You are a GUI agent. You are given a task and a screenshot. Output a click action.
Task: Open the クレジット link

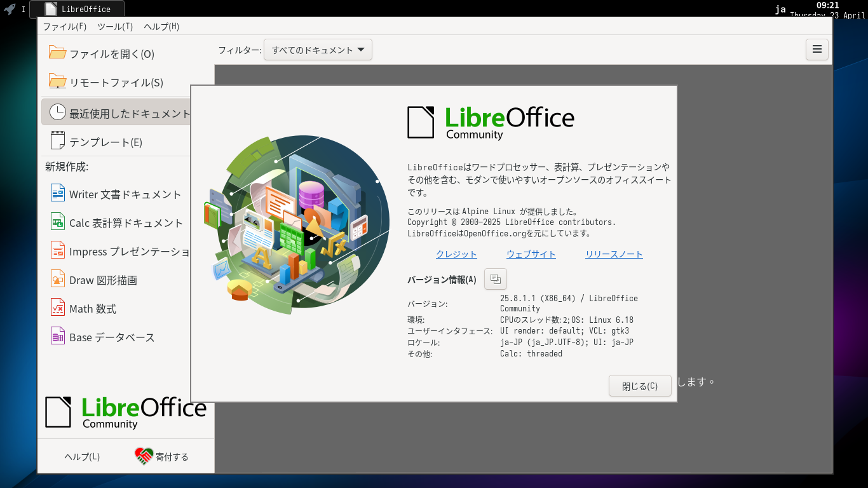456,254
